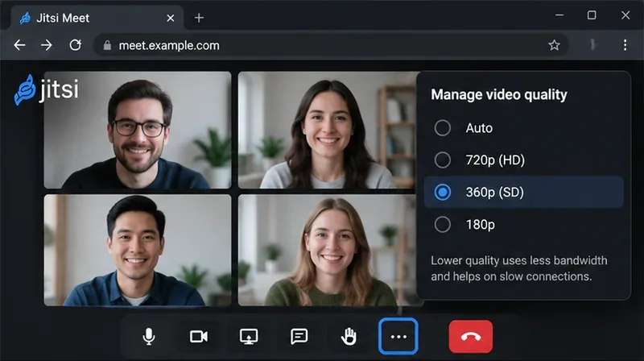The image size is (644, 361).
Task: Click the browser extension icon beside the bookmark star
Action: click(592, 44)
